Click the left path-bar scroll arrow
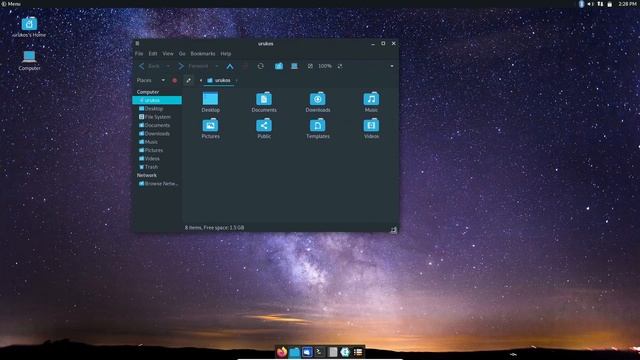This screenshot has width=640, height=360. pos(200,80)
